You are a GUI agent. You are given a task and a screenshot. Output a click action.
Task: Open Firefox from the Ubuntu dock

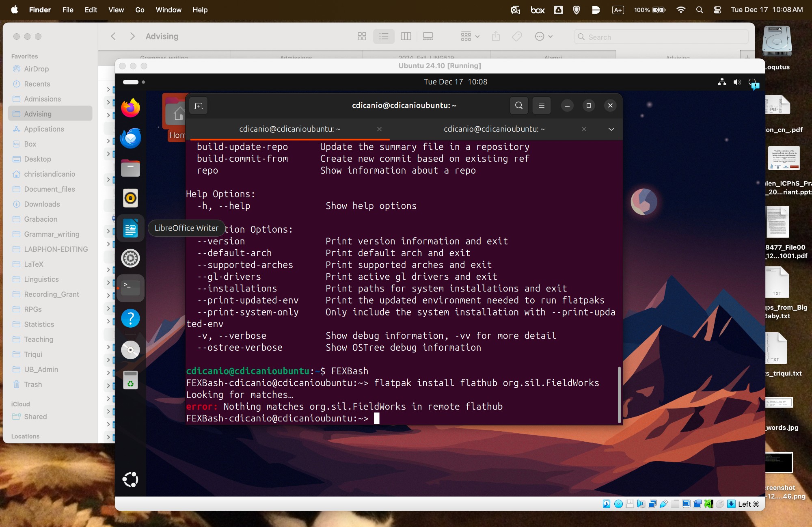(x=130, y=108)
